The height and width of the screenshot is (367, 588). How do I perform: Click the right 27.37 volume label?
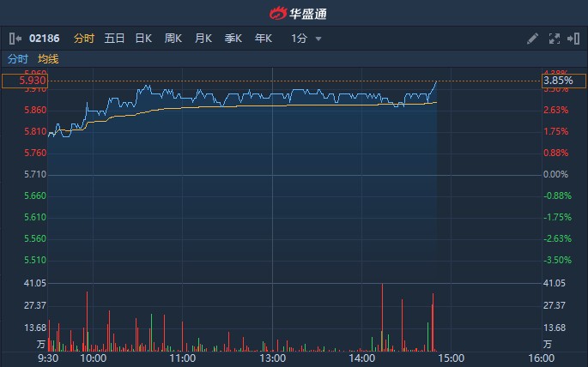555,305
